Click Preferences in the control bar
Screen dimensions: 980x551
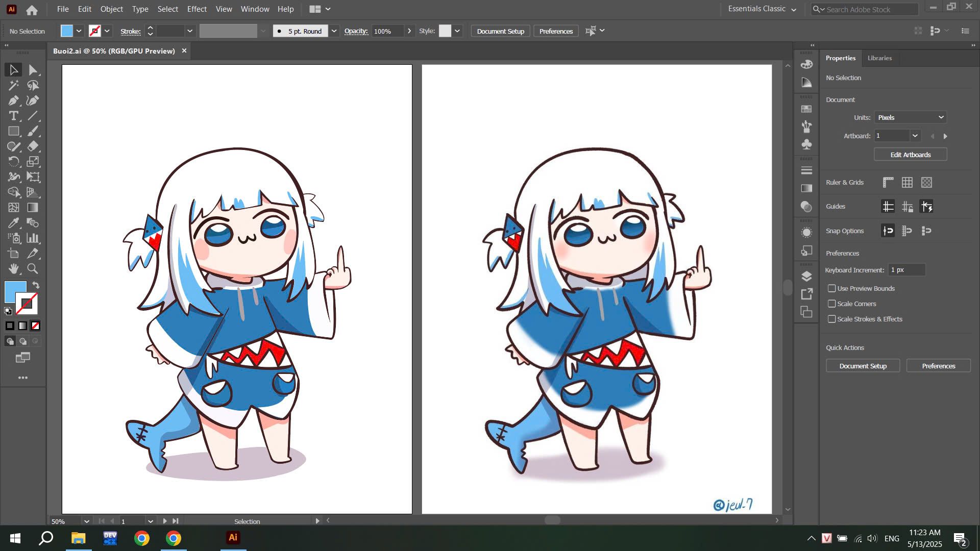tap(556, 31)
